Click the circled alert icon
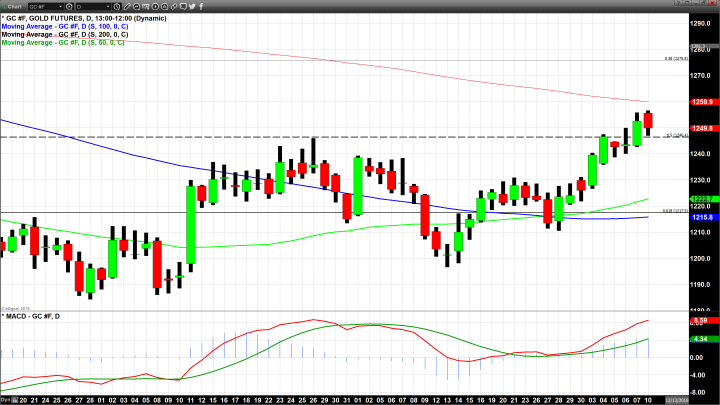The height and width of the screenshot is (405, 720). pyautogui.click(x=164, y=6)
